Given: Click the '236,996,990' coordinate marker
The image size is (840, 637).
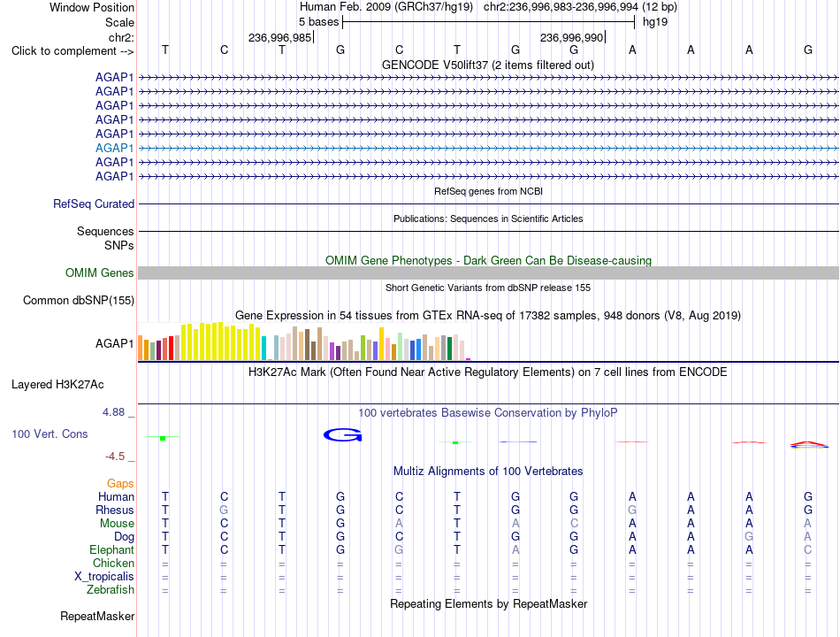Looking at the screenshot, I should pos(571,37).
